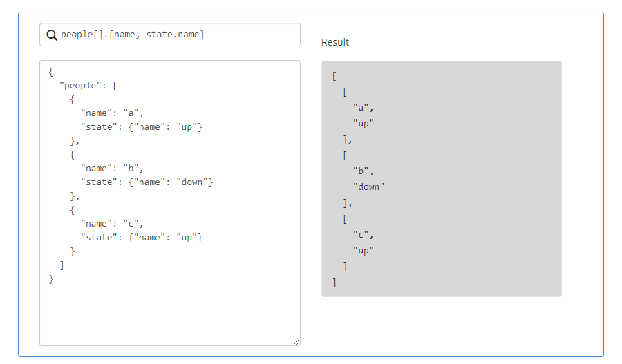Click inside the JSON input textarea
The height and width of the screenshot is (364, 622).
click(x=170, y=203)
